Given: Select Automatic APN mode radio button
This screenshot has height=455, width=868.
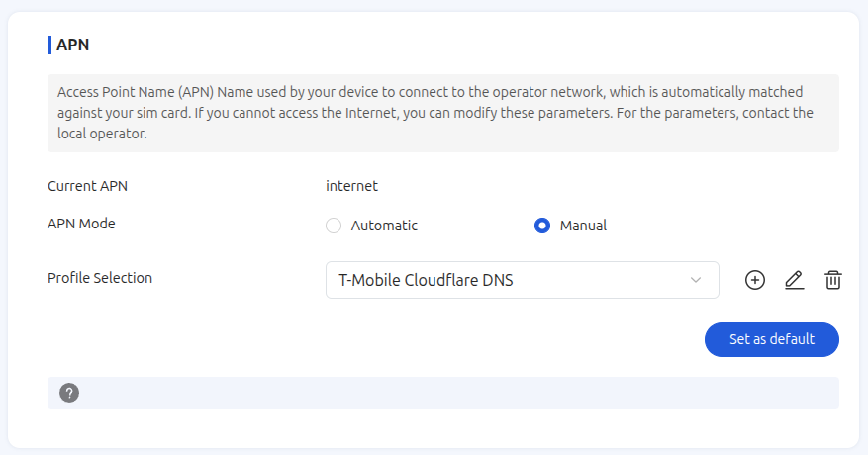Looking at the screenshot, I should pyautogui.click(x=334, y=226).
